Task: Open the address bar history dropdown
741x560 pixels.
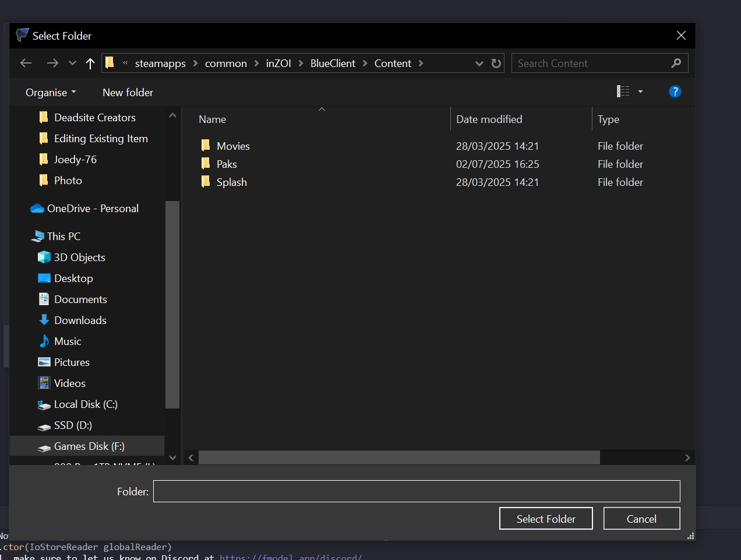Action: [479, 64]
